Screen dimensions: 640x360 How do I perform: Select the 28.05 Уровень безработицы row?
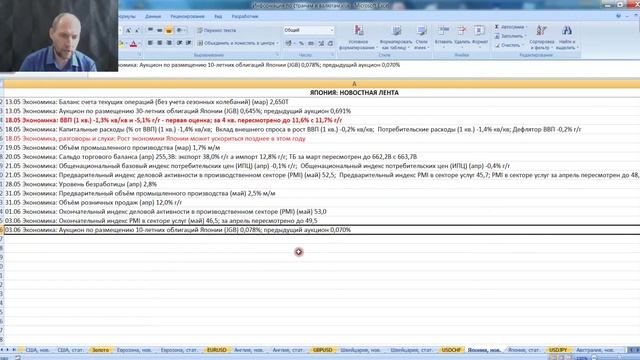322,184
